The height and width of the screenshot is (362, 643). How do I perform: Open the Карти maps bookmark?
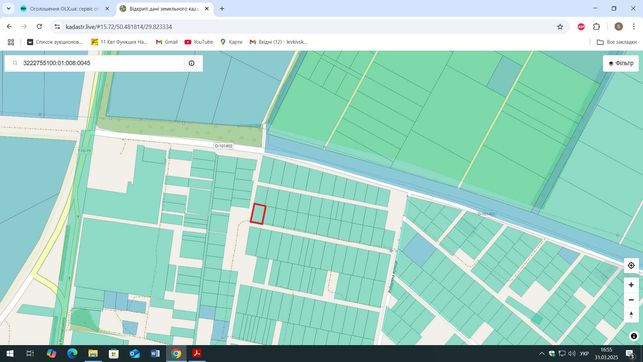(x=231, y=42)
